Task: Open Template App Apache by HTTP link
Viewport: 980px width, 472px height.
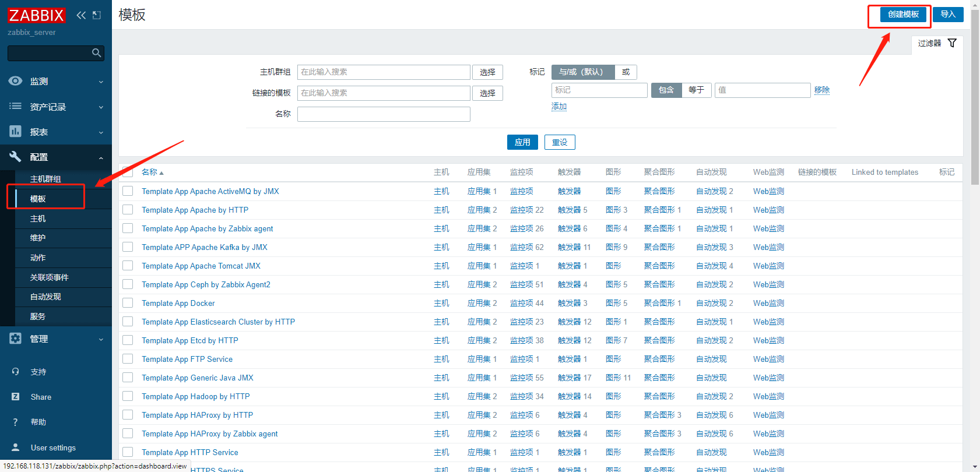Action: pyautogui.click(x=195, y=210)
